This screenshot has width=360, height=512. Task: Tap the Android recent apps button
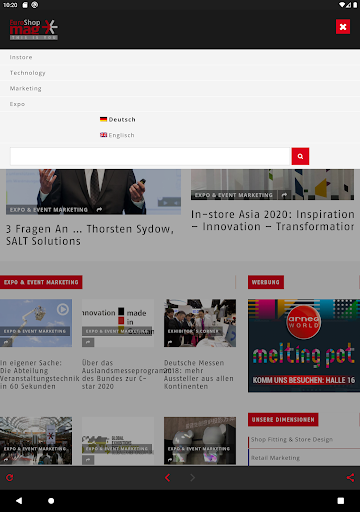[341, 501]
